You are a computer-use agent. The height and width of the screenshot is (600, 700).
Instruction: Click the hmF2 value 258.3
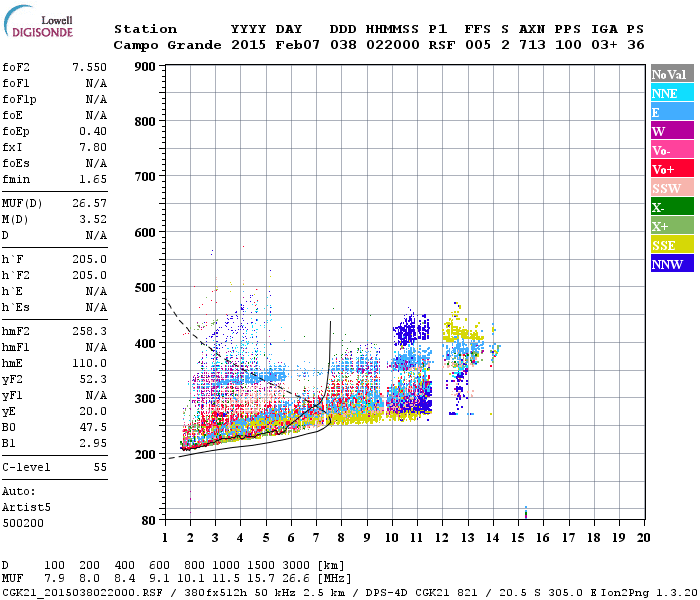coord(90,331)
